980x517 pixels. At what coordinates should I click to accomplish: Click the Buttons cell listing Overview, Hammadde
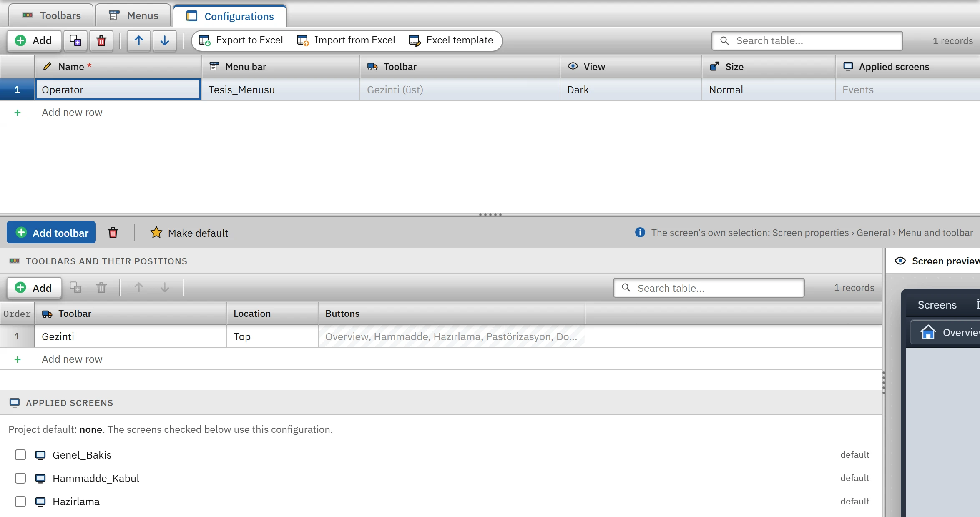[452, 336]
